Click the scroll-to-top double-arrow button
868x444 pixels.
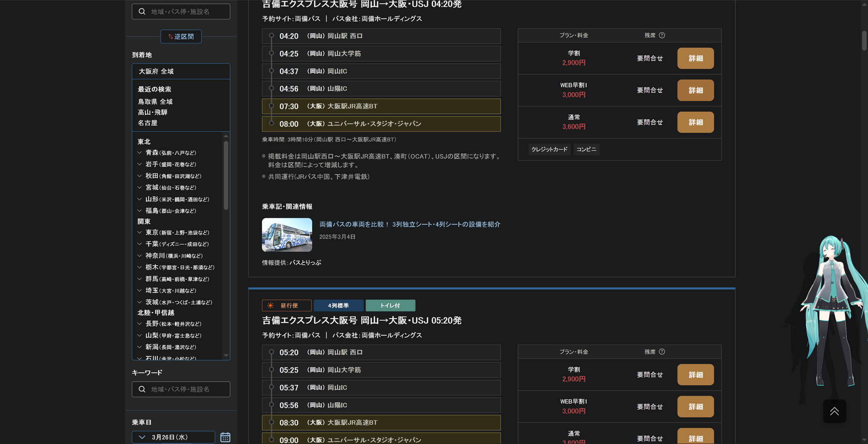coord(834,411)
